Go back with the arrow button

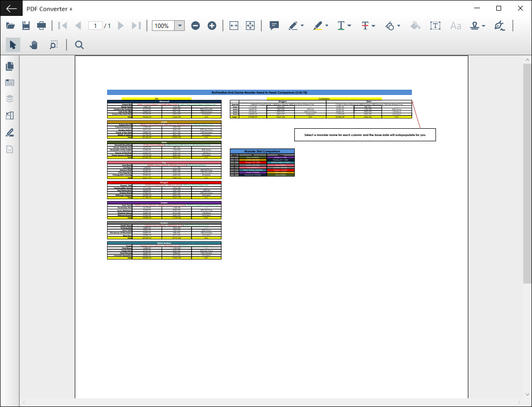coord(11,9)
